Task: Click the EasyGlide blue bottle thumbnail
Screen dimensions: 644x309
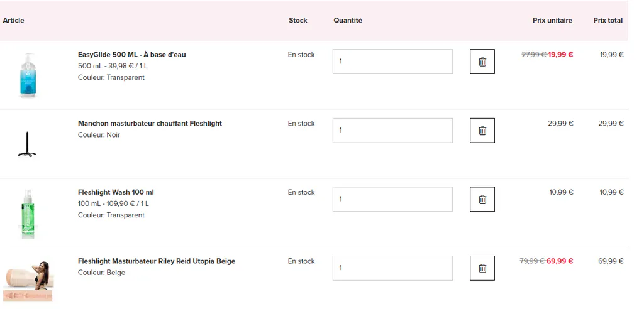Action: (28, 75)
